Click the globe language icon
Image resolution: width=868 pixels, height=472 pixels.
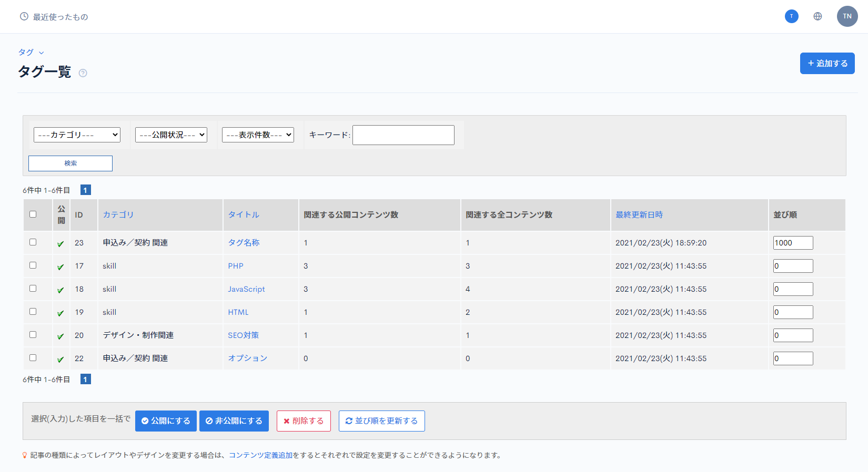click(817, 16)
